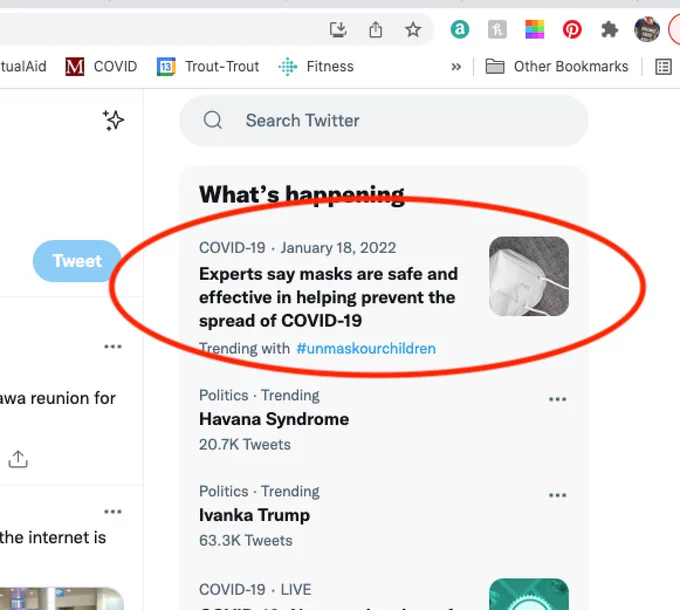The height and width of the screenshot is (610, 680).
Task: Open more options for Havana Syndrome
Action: [x=557, y=399]
